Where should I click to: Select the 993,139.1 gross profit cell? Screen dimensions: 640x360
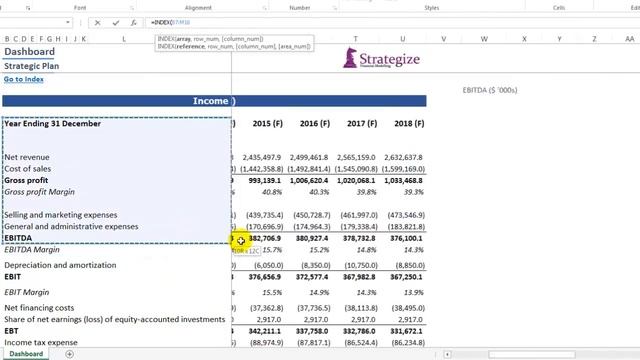click(x=264, y=180)
